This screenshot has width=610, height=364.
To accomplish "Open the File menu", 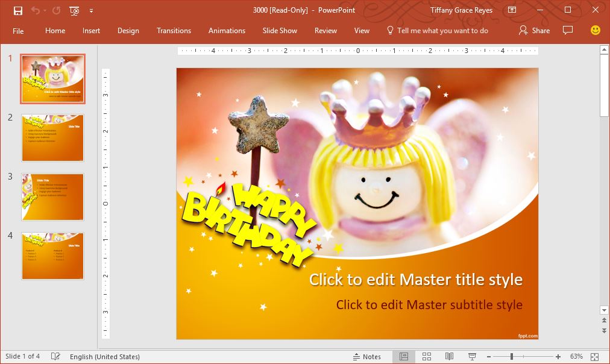I will pos(18,31).
